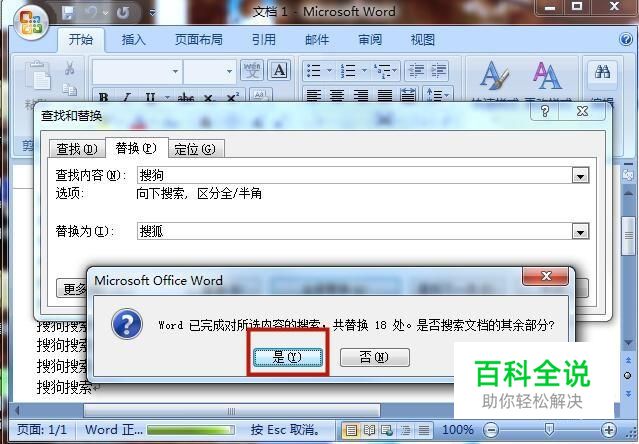Toggle Italic formatting in the ribbon
Screen dimensions: 639x444
coord(127,97)
